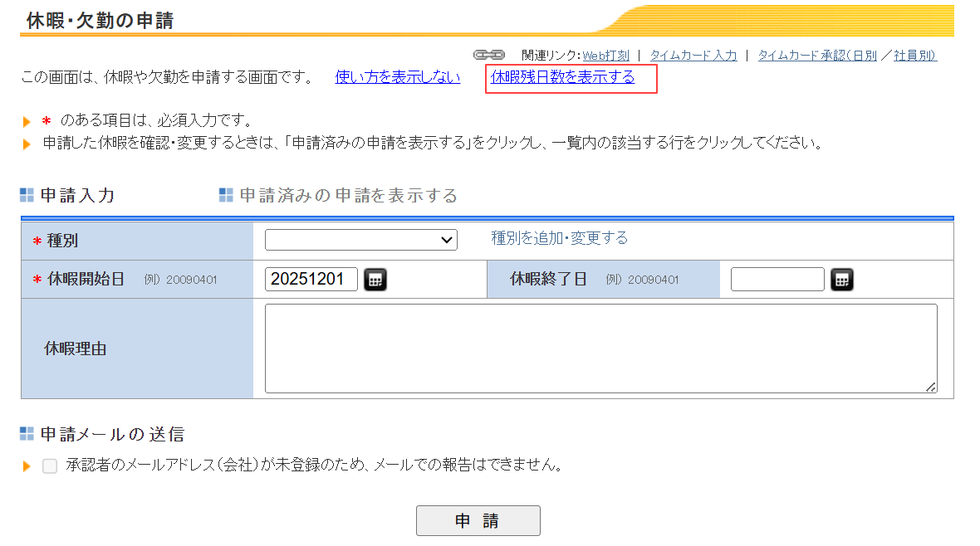
Task: Focus the 休暇開始日 date field
Action: [311, 280]
